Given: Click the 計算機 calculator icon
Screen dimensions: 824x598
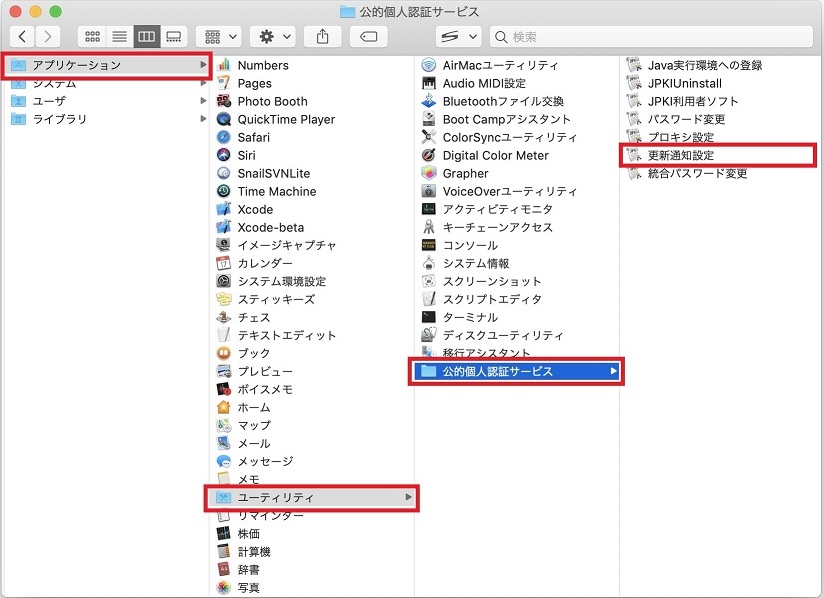Looking at the screenshot, I should tap(223, 552).
